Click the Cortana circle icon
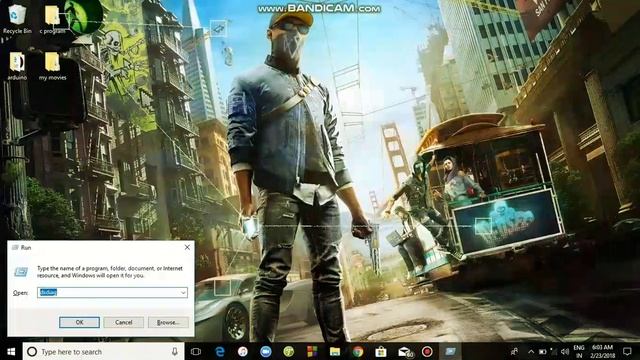The width and height of the screenshot is (640, 360). pyautogui.click(x=32, y=351)
